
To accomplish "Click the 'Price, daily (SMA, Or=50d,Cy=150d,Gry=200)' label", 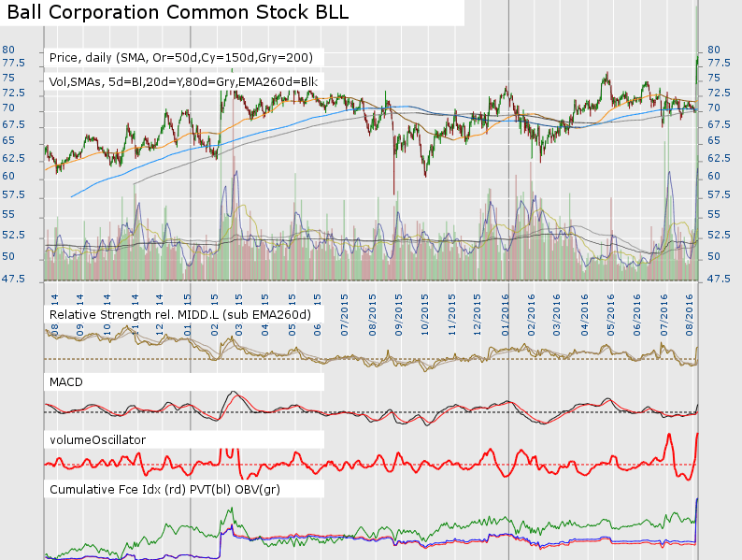I will point(180,58).
